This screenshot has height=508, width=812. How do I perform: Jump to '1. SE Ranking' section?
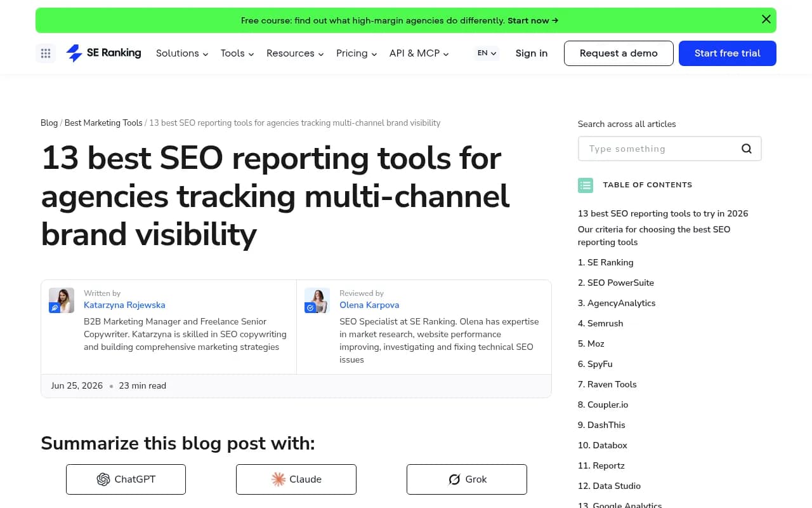(x=606, y=262)
